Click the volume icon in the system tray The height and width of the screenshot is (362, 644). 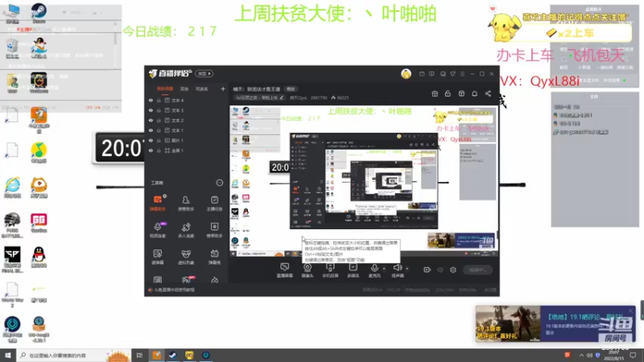589,355
